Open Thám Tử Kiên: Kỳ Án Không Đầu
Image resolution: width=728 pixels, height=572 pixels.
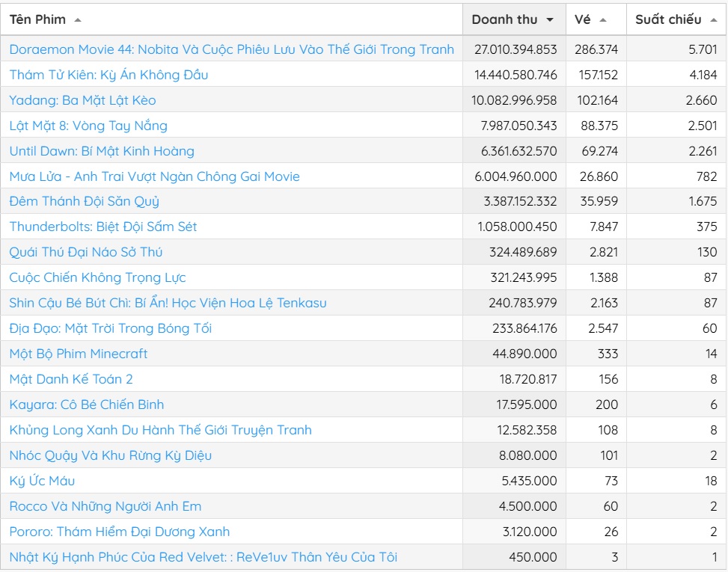pyautogui.click(x=108, y=75)
